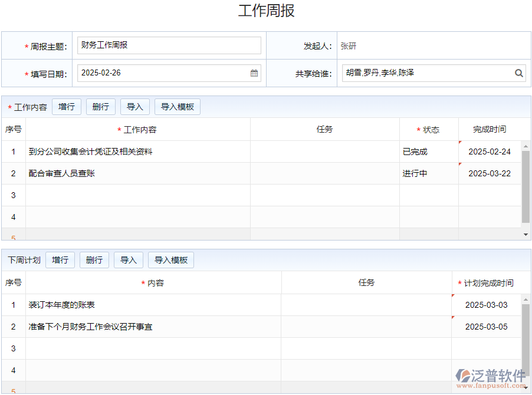Select the 进行中 status cell
532x395 pixels.
[x=429, y=173]
